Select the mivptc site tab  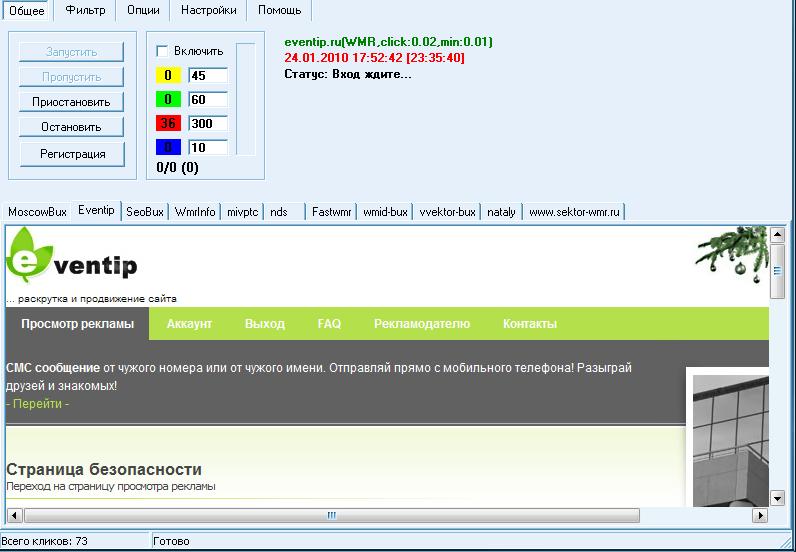pos(243,212)
